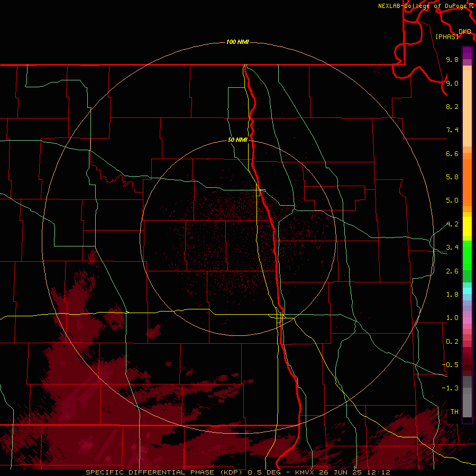
Task: Click the bright green segment of the color bar
Action: pyautogui.click(x=467, y=255)
